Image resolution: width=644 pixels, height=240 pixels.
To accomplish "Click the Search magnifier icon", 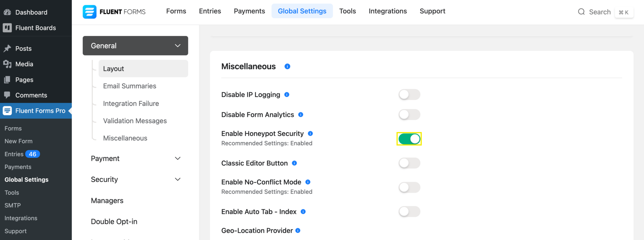I will pyautogui.click(x=581, y=12).
